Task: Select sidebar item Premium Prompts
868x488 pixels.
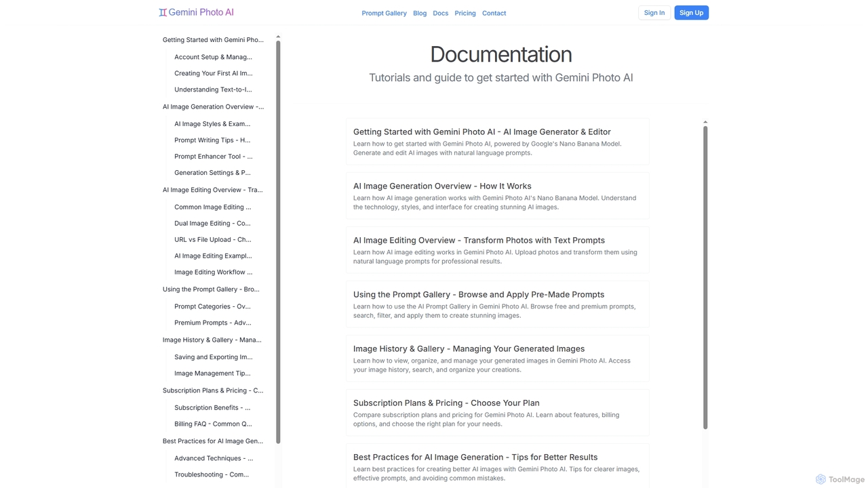Action: coord(213,323)
